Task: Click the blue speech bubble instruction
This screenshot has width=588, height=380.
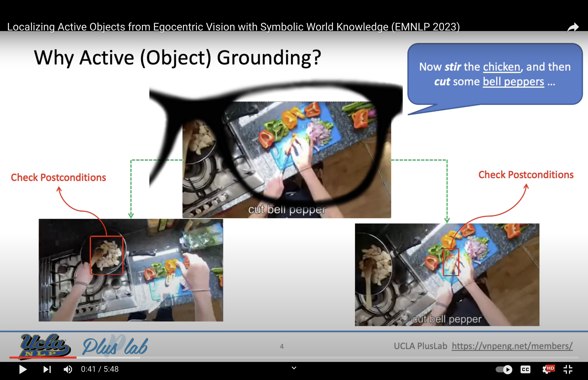Action: click(x=495, y=74)
